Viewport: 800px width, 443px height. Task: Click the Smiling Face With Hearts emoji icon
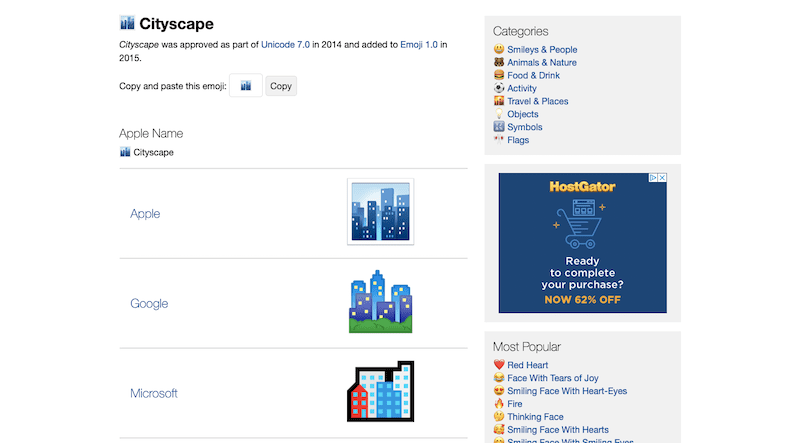499,429
